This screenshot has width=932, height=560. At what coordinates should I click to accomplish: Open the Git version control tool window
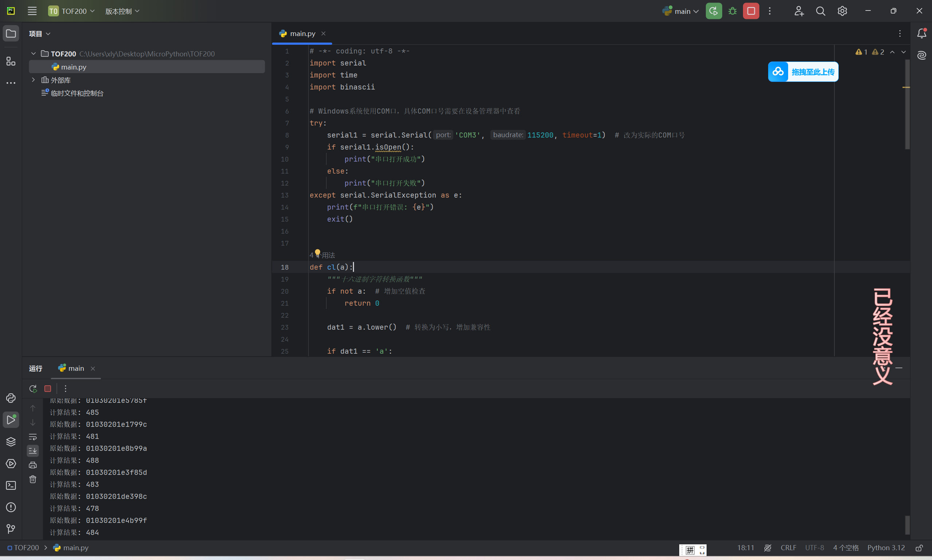tap(11, 529)
